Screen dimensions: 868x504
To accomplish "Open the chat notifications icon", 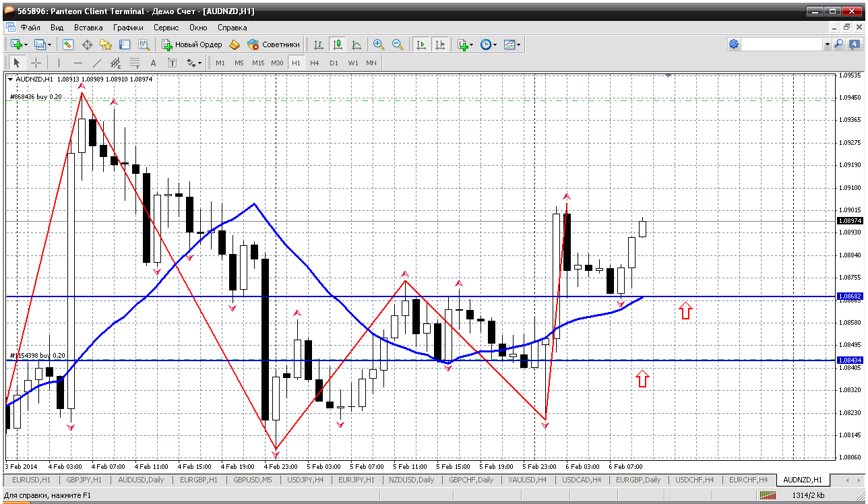I will (854, 44).
